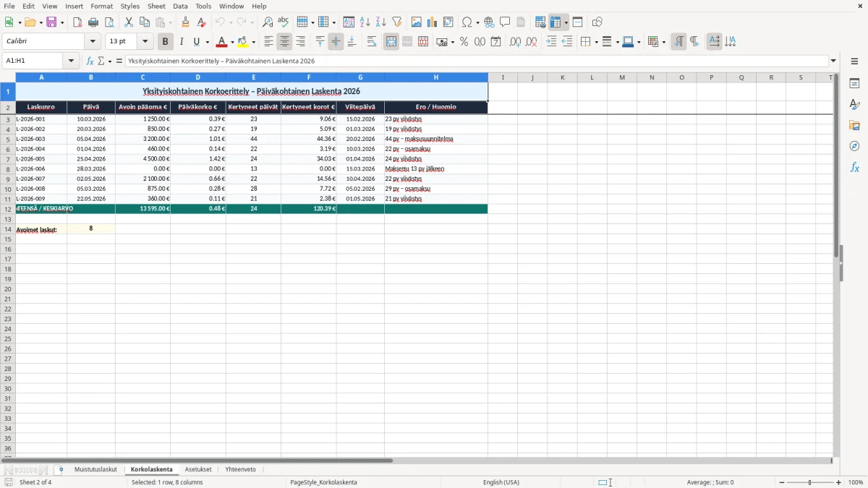
Task: Open the Styles menu
Action: coord(130,6)
